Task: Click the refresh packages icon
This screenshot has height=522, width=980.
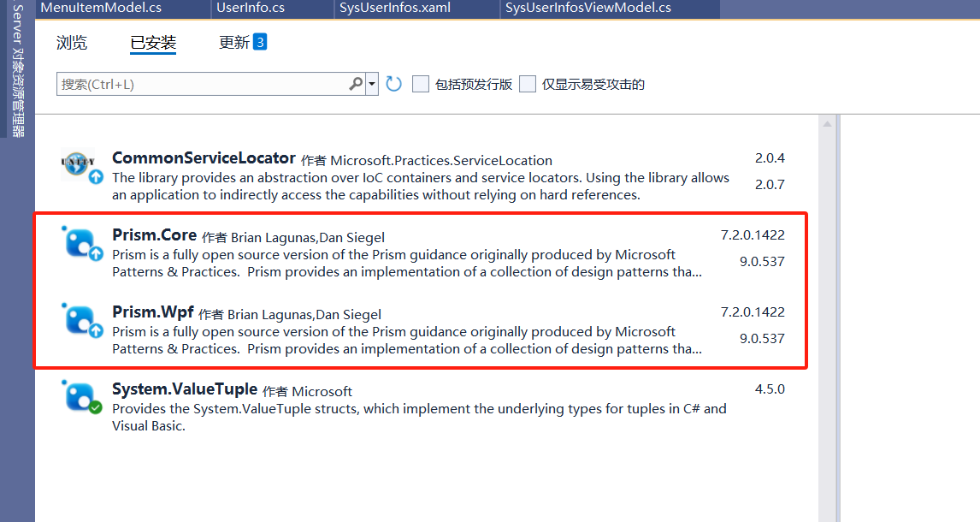Action: click(x=393, y=84)
